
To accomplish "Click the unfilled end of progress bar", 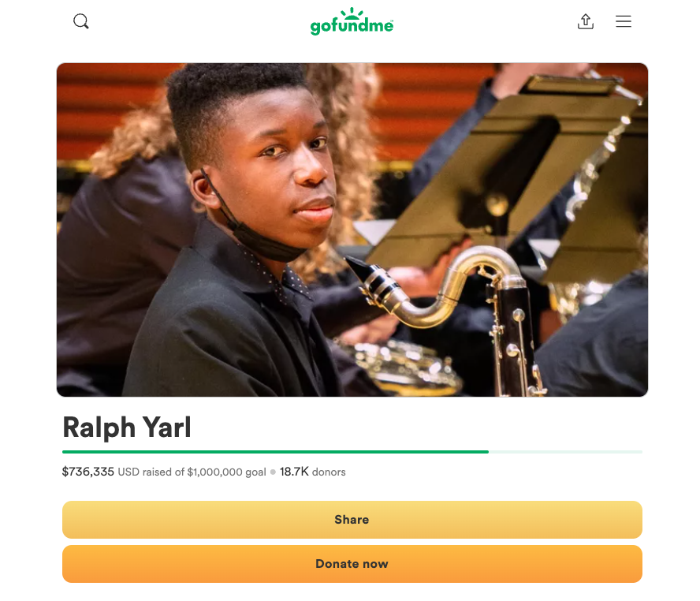I will click(566, 452).
